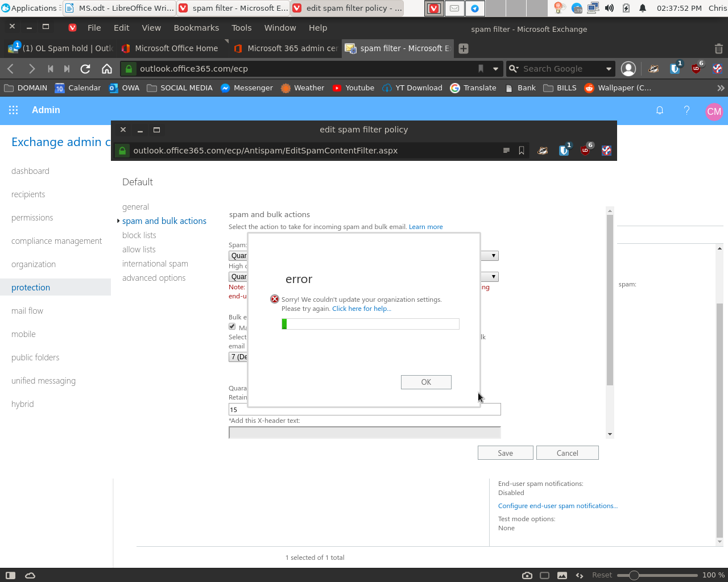Go to the home page

[x=106, y=69]
